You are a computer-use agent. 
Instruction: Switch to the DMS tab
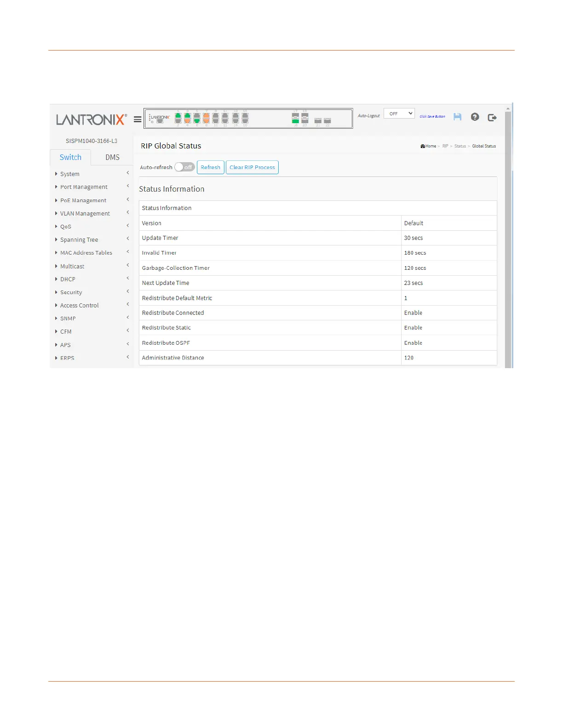pyautogui.click(x=112, y=157)
